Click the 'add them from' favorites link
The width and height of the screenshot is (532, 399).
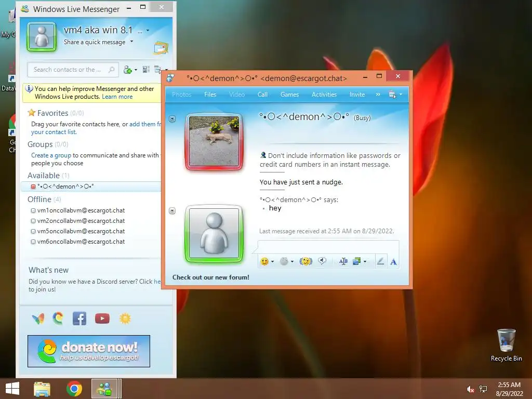pyautogui.click(x=145, y=124)
